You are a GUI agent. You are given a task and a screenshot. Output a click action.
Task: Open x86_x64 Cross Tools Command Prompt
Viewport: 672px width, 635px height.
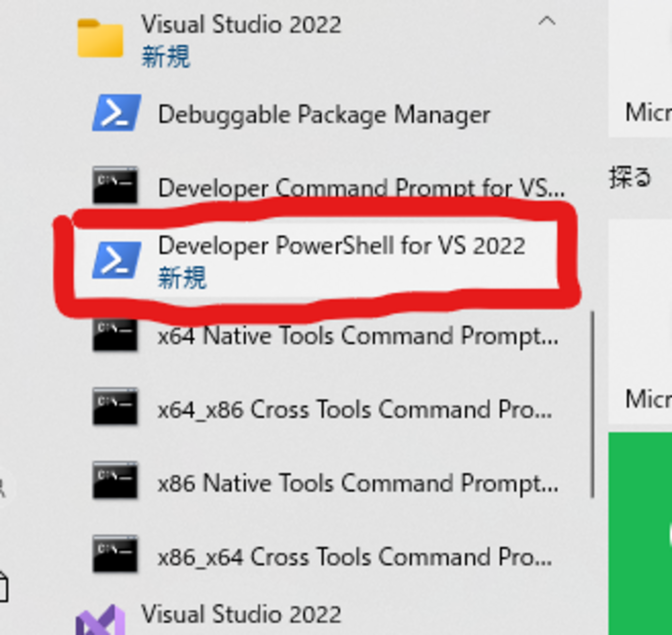click(355, 557)
